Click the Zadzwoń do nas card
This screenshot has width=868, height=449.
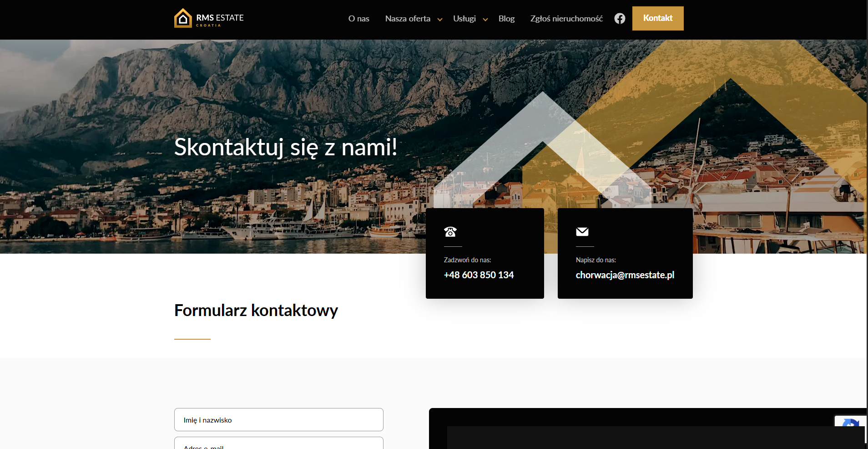pyautogui.click(x=484, y=253)
